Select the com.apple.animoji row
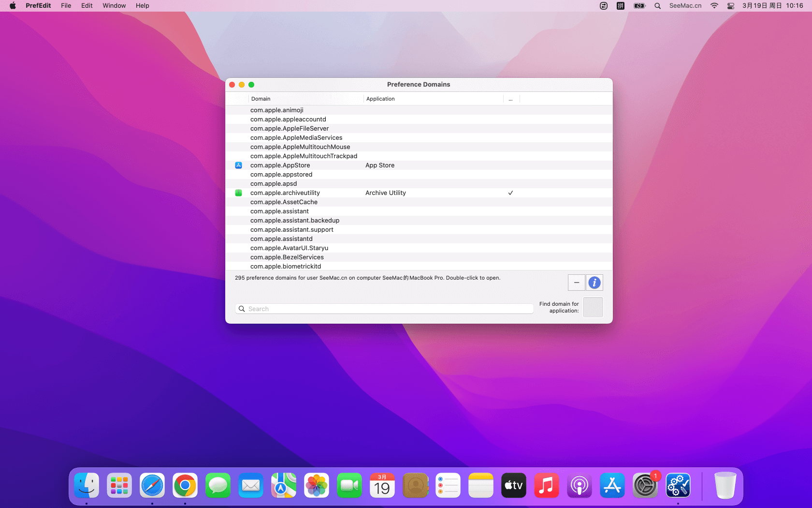The width and height of the screenshot is (812, 508). click(419, 110)
